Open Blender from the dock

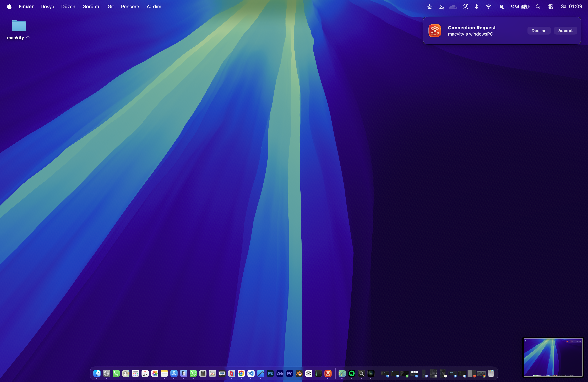pos(299,373)
